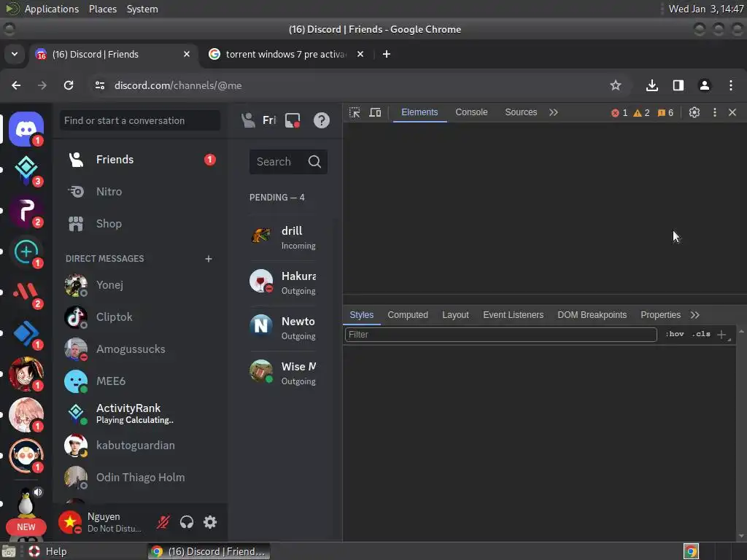Open DevTools settings gear
This screenshot has width=747, height=560.
click(694, 112)
